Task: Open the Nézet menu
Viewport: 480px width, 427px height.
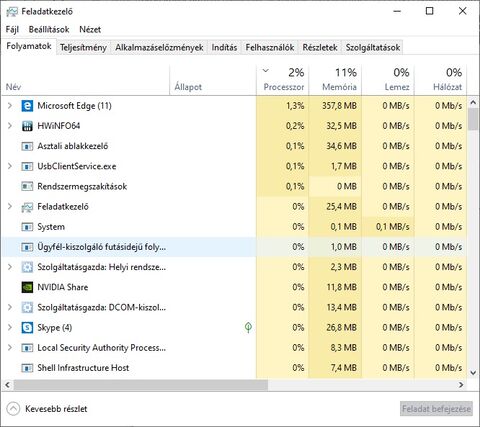Action: (90, 30)
